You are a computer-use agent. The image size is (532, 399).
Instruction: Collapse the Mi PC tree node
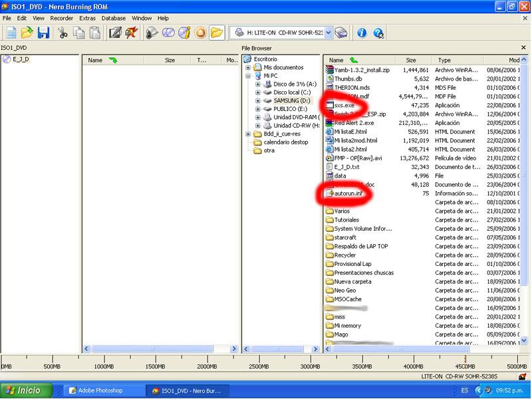tap(248, 76)
